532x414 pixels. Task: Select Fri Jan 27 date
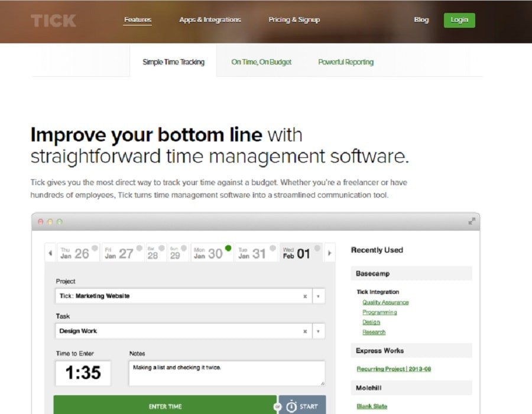pos(123,253)
